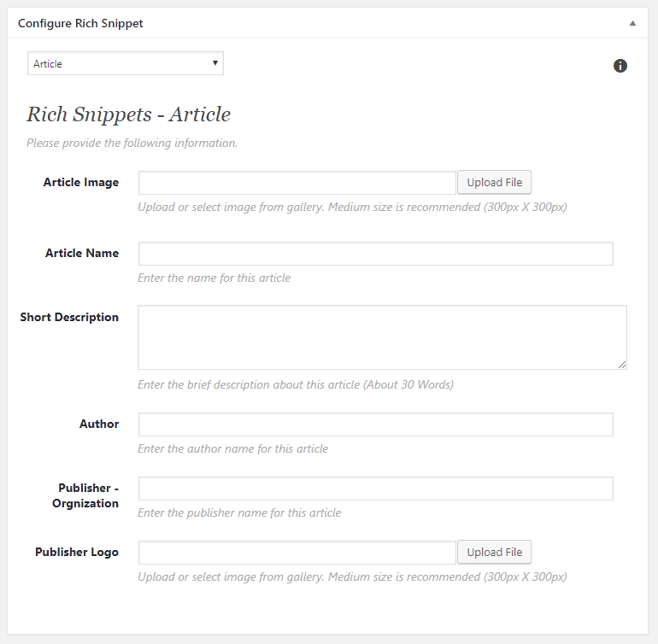Click into the Article Name field
Screen dimensions: 658x644
(x=375, y=254)
